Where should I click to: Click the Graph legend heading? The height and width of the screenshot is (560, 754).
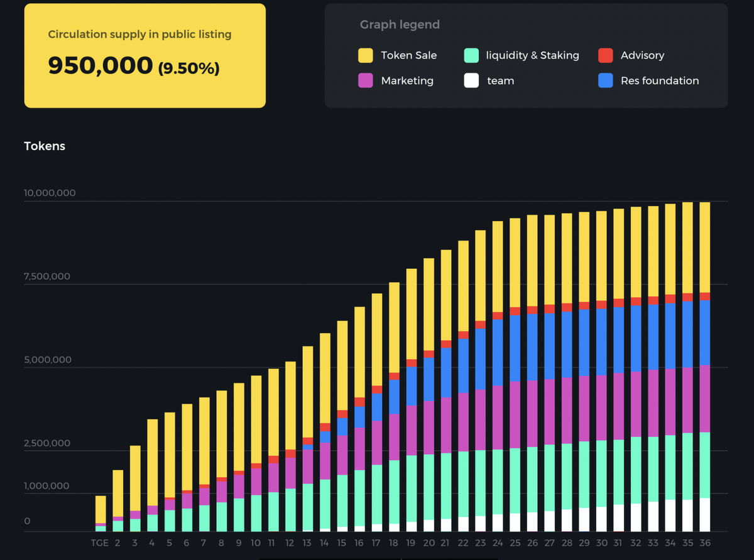point(400,25)
